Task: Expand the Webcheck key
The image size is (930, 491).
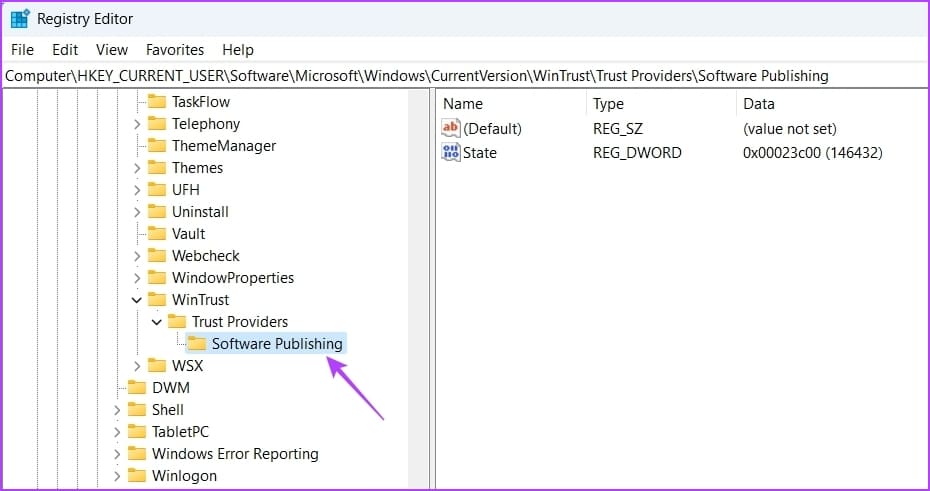Action: coord(137,256)
